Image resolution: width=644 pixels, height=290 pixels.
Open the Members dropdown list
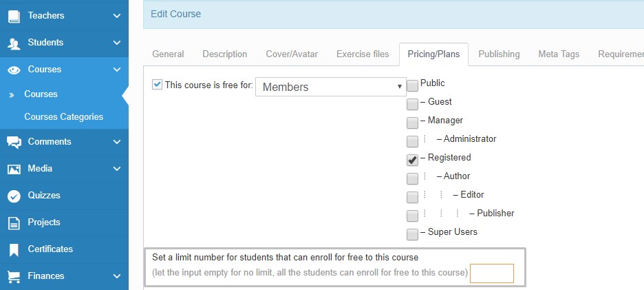[x=332, y=87]
